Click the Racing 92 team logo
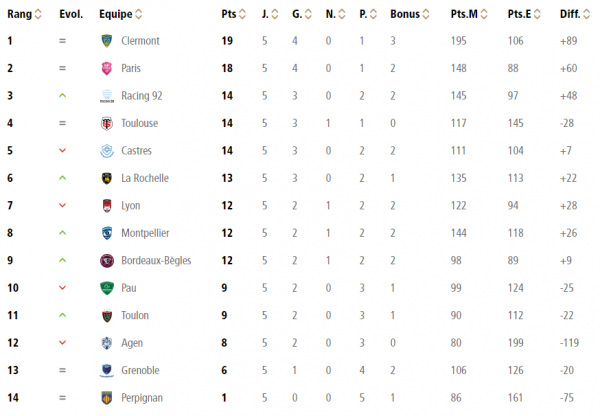 coord(107,96)
